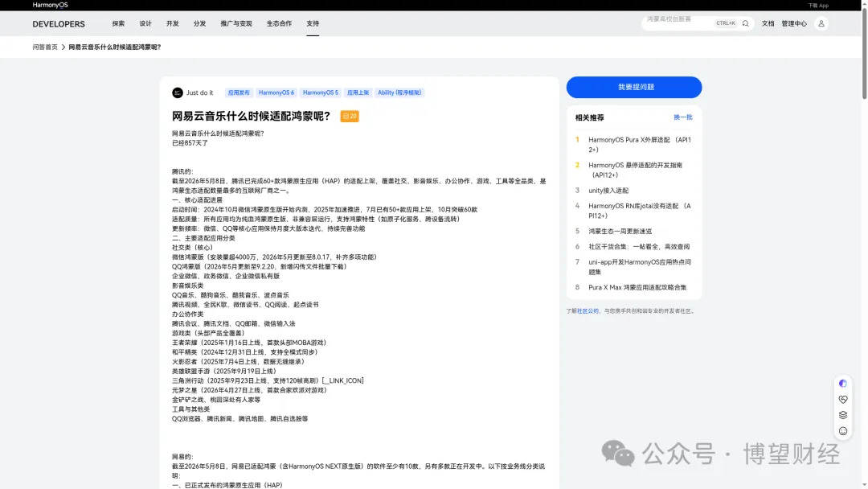
Task: Open the 分发 menu
Action: [200, 23]
